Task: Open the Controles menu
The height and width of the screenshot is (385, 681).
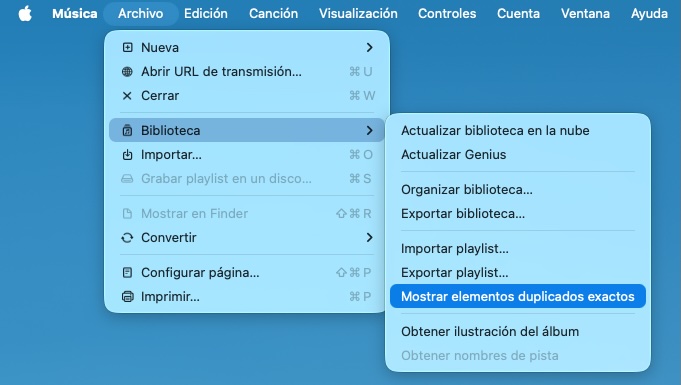Action: pos(447,13)
